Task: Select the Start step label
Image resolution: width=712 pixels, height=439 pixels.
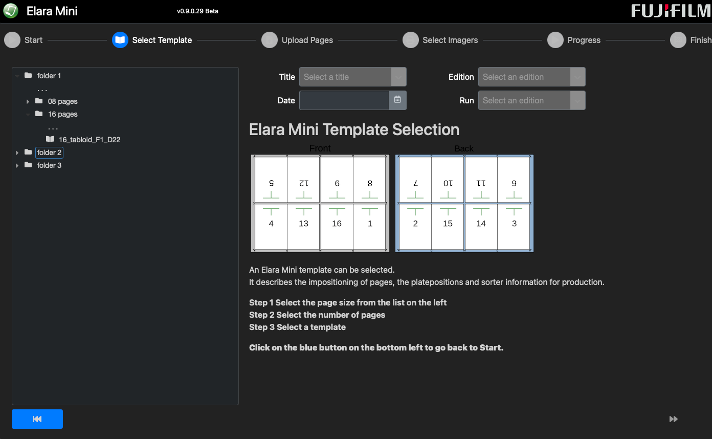Action: [x=34, y=40]
